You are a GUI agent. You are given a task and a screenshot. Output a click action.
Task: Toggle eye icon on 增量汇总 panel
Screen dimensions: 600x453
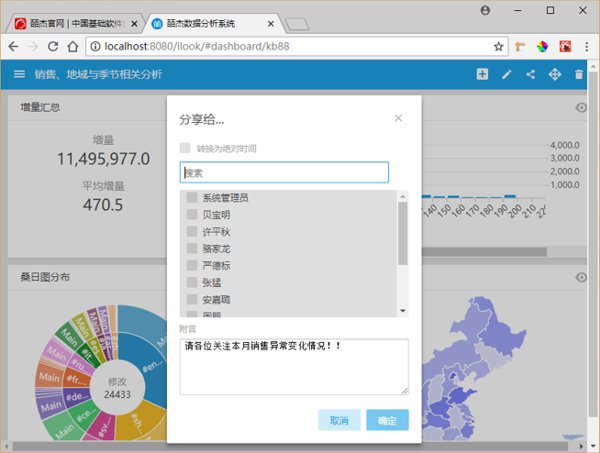click(x=581, y=107)
